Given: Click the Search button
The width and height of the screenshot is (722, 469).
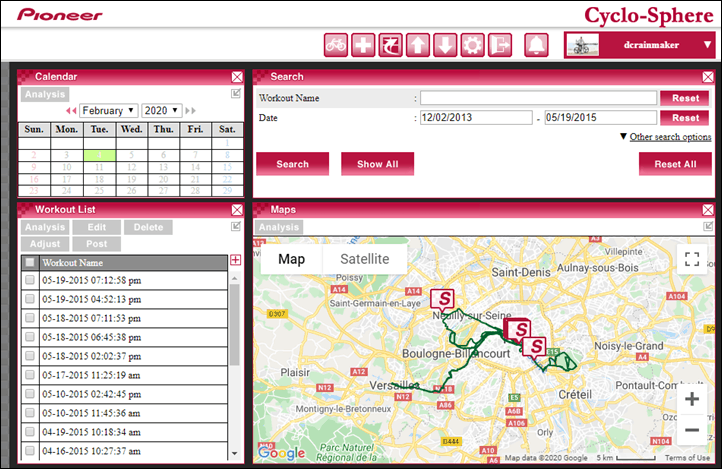Looking at the screenshot, I should pos(292,164).
